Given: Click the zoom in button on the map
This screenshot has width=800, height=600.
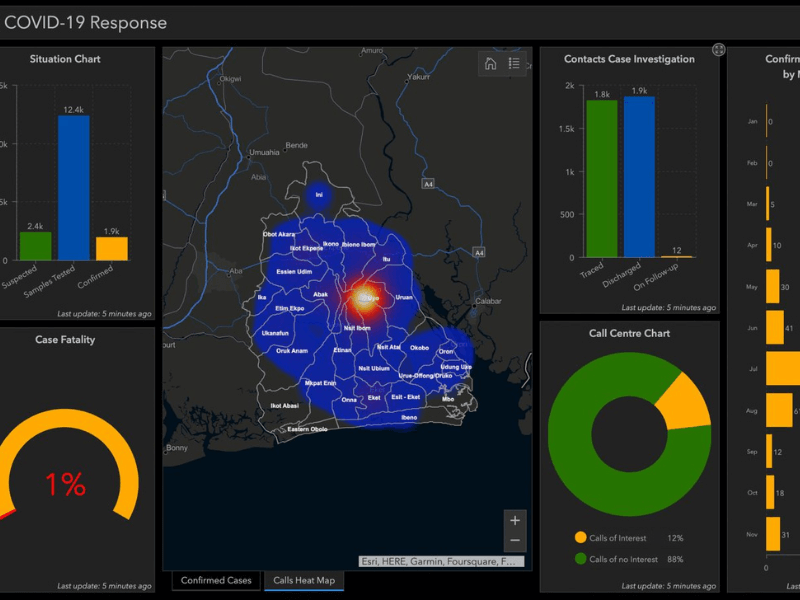Looking at the screenshot, I should click(514, 520).
